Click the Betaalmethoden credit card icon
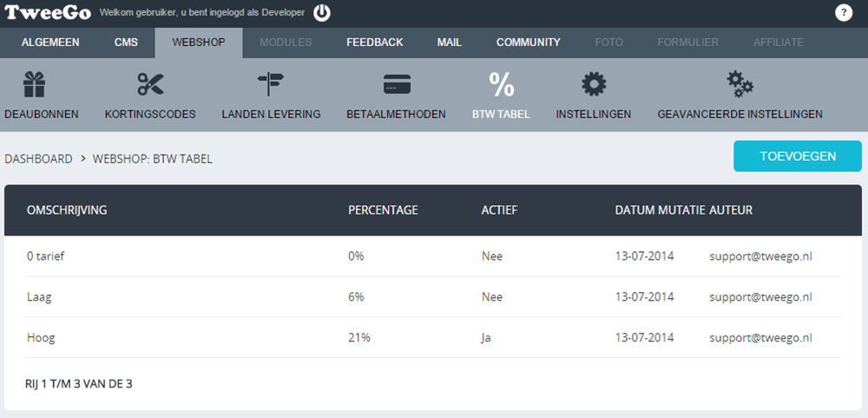Viewport: 868px width, 418px height. 396,84
